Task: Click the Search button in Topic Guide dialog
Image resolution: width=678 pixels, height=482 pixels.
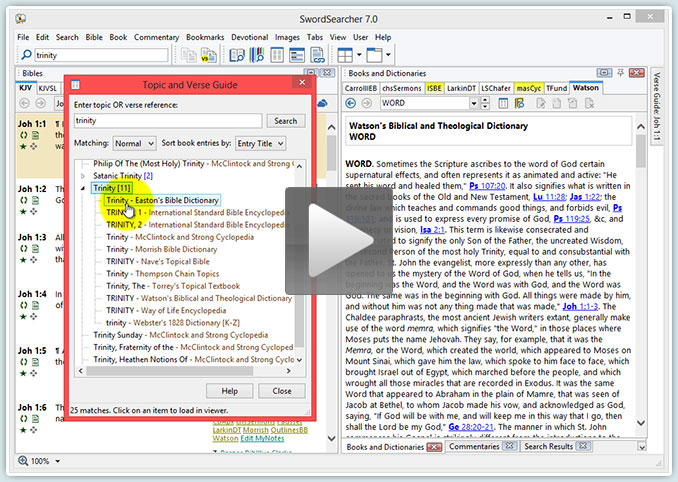Action: coord(285,121)
